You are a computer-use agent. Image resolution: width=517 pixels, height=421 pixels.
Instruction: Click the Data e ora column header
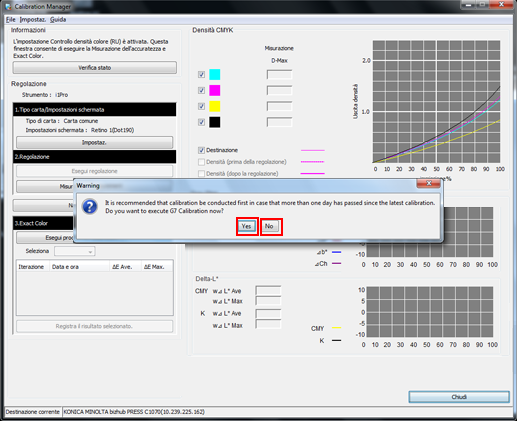pyautogui.click(x=79, y=267)
